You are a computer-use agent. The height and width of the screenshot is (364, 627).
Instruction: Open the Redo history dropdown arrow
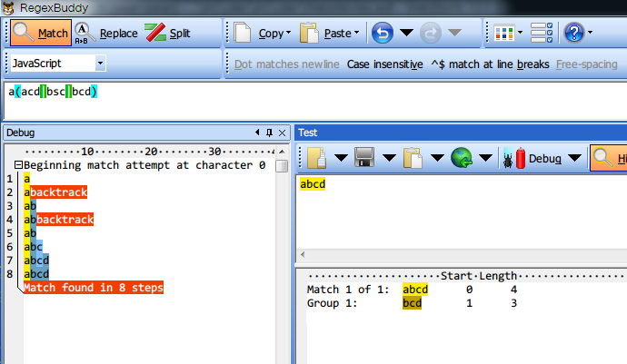[454, 33]
